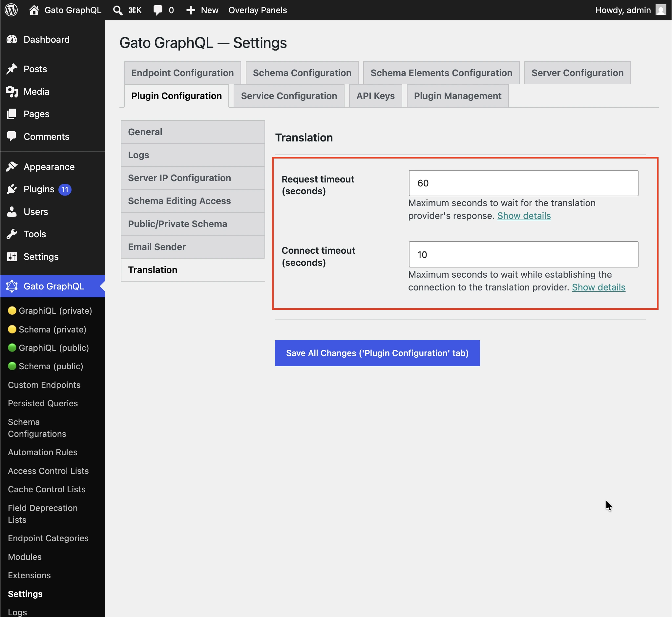Show details for Connect timeout
Screen dimensions: 672x617
(x=598, y=287)
